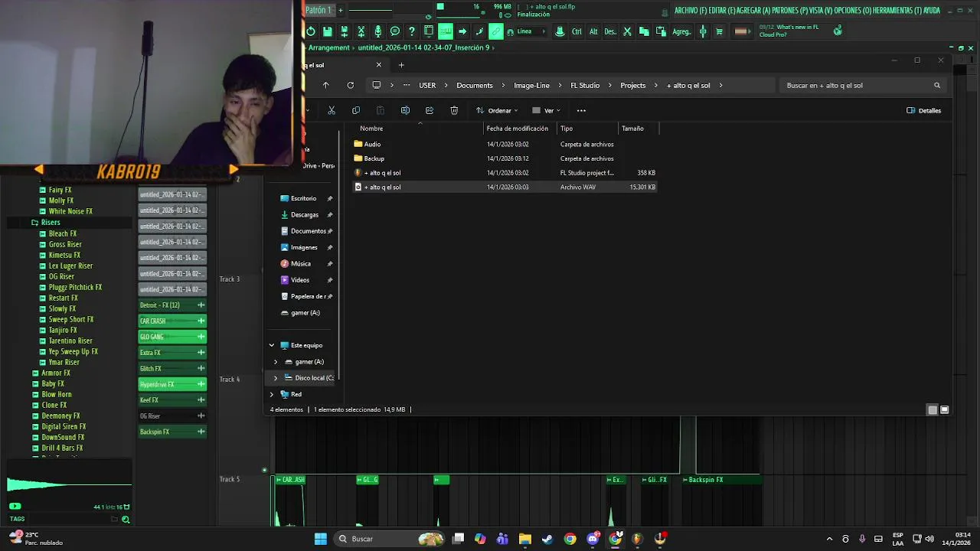Click the Explorer rename icon

click(405, 110)
